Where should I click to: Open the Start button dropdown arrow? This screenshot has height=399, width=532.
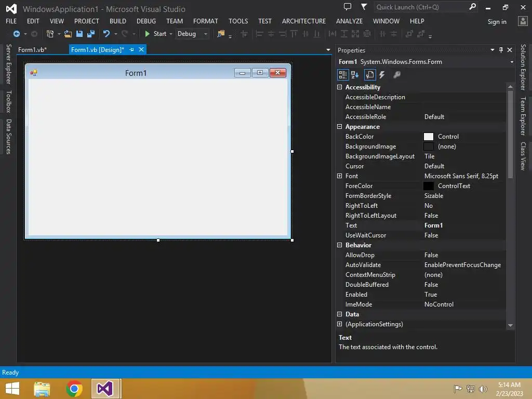pos(170,34)
